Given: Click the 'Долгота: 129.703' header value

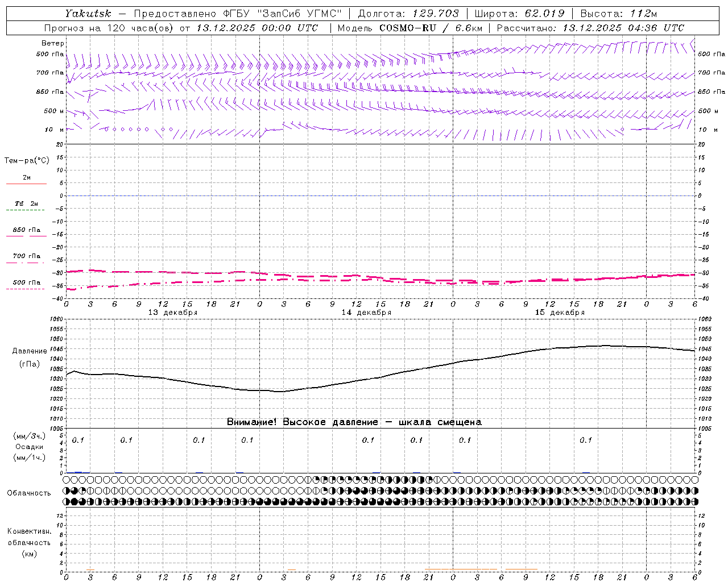Looking at the screenshot, I should 408,14.
